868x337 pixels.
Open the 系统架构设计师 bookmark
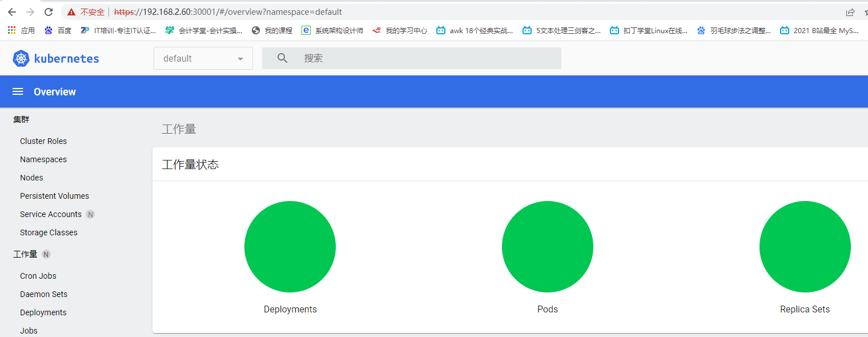332,31
